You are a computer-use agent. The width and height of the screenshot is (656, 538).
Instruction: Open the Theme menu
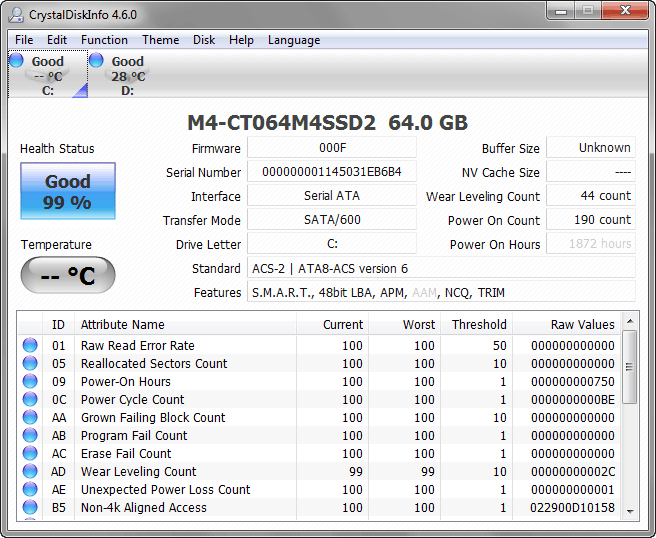coord(161,40)
